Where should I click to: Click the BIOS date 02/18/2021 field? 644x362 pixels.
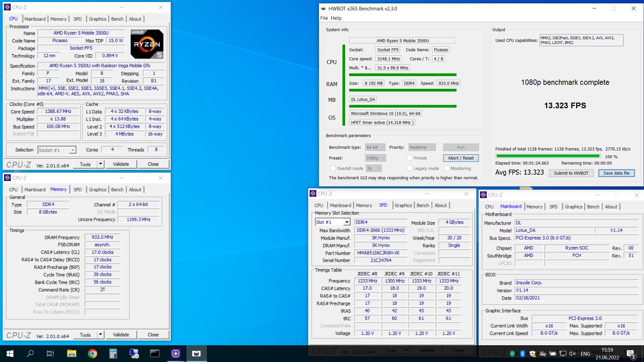(576, 298)
